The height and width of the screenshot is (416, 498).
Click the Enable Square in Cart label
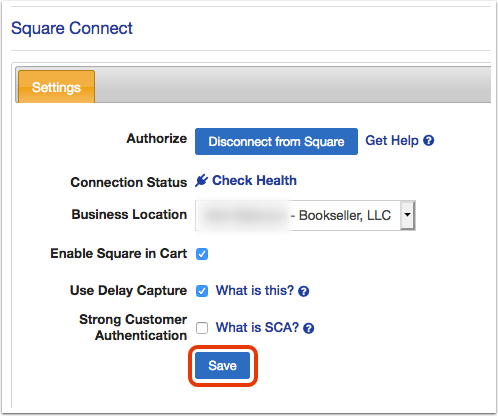point(118,253)
